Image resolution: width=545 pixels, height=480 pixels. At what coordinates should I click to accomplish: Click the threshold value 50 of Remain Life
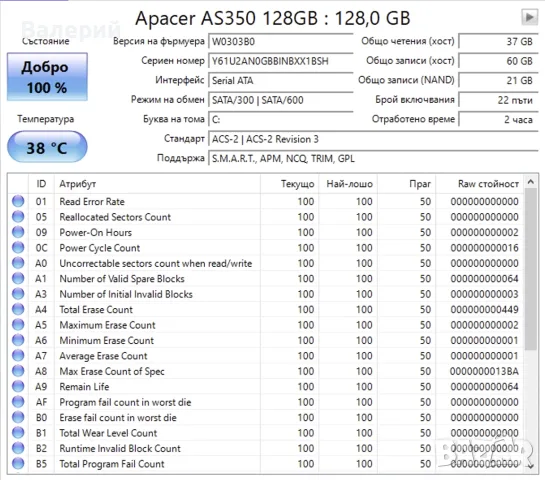(425, 387)
